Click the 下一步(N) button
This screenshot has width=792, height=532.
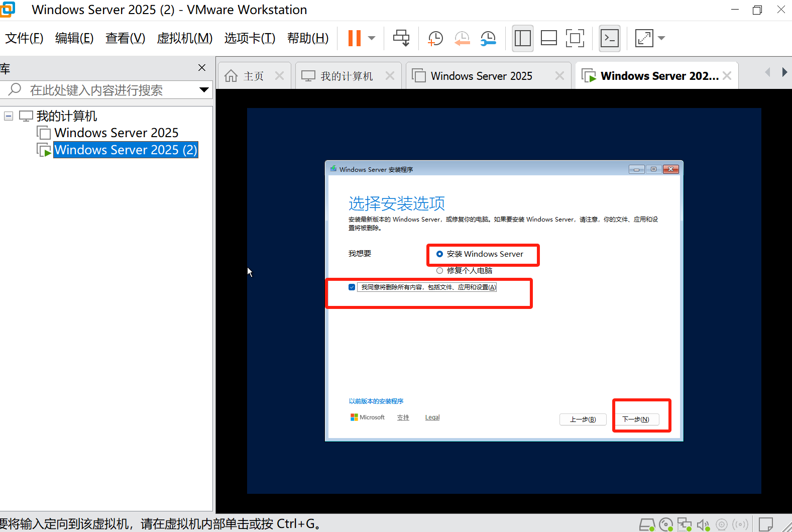pos(636,419)
